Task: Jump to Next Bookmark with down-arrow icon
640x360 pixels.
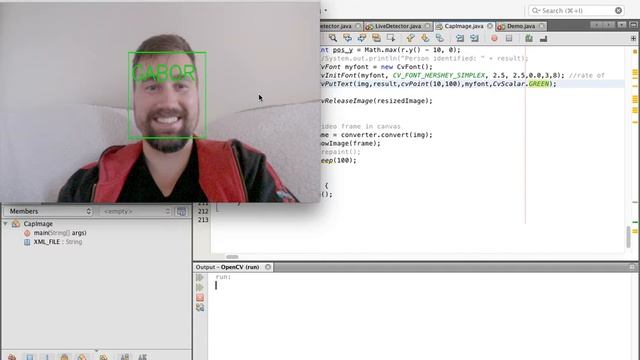Action: click(x=425, y=38)
